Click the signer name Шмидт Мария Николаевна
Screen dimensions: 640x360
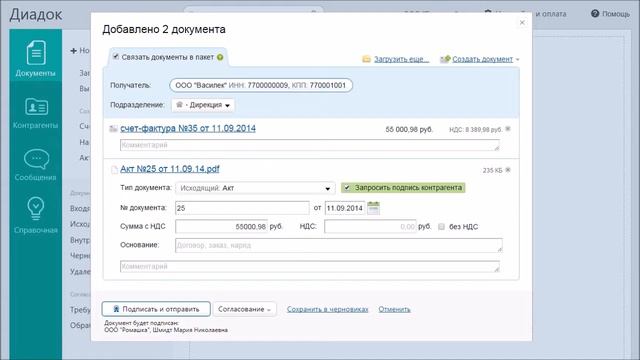pyautogui.click(x=190, y=330)
